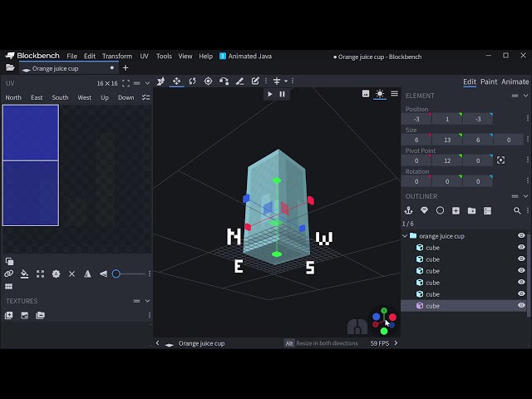Image resolution: width=532 pixels, height=399 pixels.
Task: Toggle viewport shading sun icon
Action: [380, 94]
